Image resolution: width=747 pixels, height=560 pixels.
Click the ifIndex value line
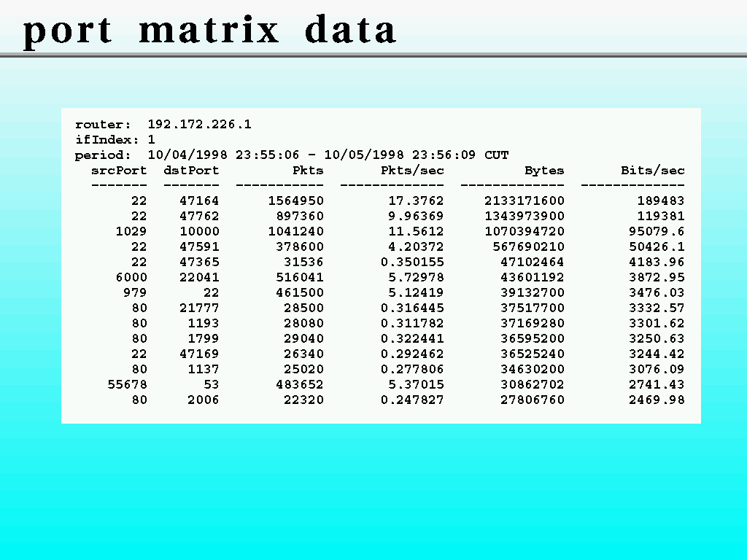(x=115, y=140)
